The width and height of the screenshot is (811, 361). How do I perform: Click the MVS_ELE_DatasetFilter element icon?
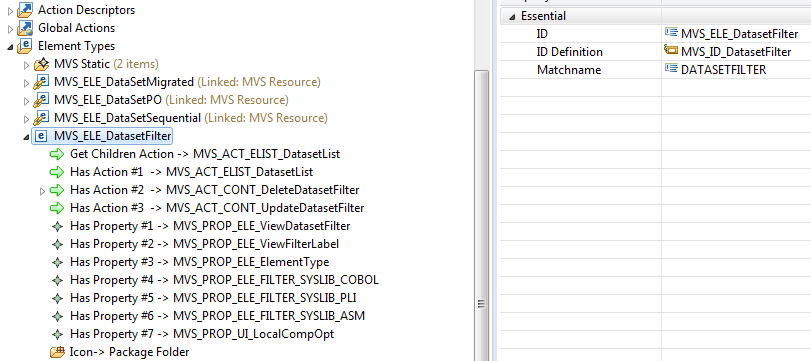pyautogui.click(x=42, y=136)
